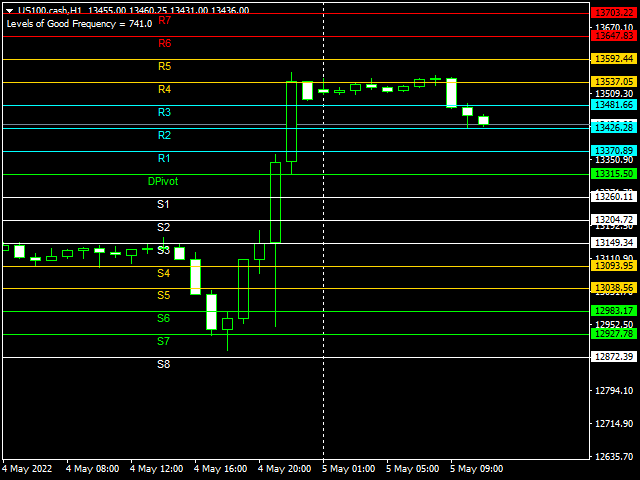
Task: Click the 12794.10 price scale value
Action: pyautogui.click(x=614, y=391)
